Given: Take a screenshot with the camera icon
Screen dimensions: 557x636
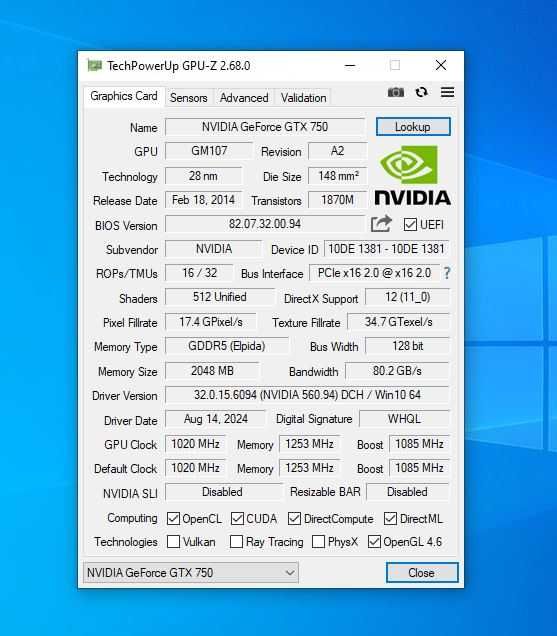Looking at the screenshot, I should 396,92.
